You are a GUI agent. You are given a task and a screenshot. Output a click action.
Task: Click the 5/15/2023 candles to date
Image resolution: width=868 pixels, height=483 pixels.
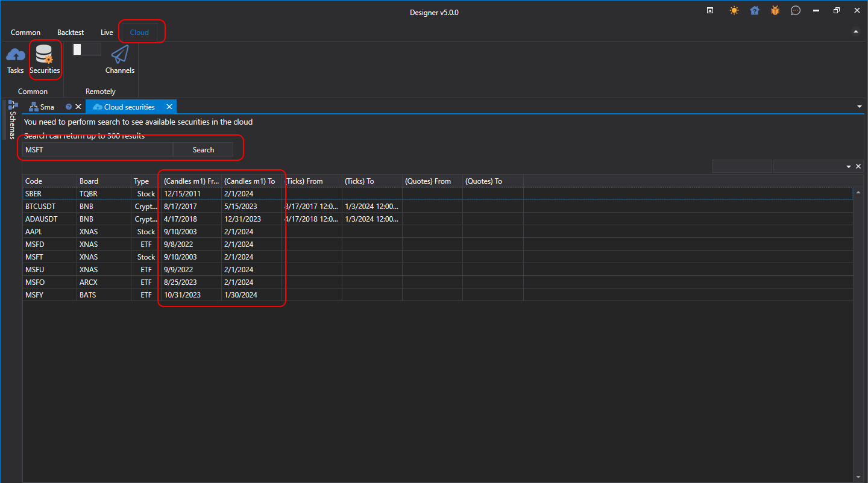point(251,206)
